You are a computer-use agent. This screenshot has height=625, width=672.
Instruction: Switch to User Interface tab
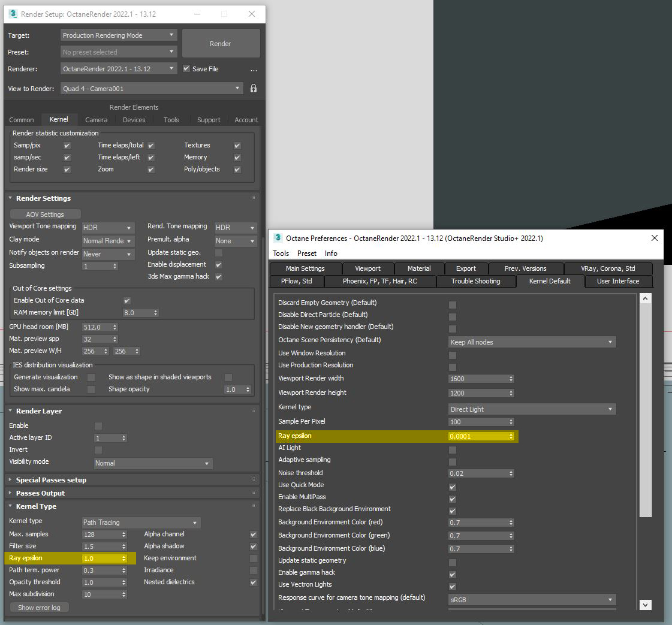click(x=618, y=281)
